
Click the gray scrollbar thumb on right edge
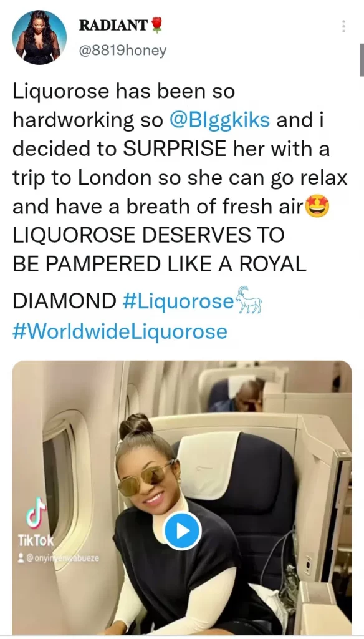point(361,59)
